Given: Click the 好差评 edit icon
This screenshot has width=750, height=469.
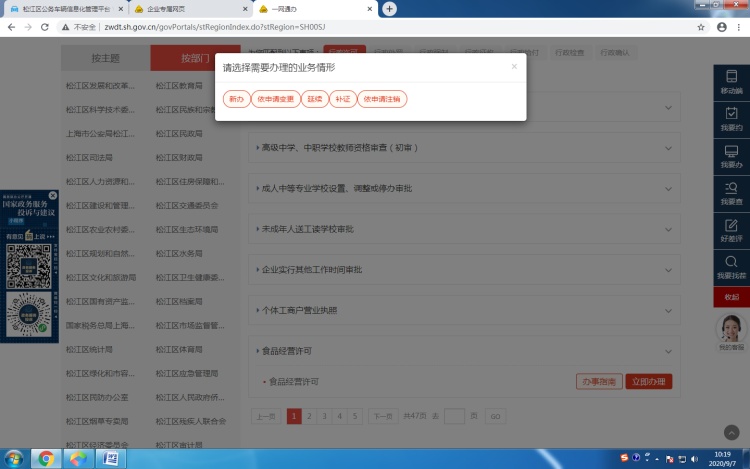Looking at the screenshot, I should (731, 229).
